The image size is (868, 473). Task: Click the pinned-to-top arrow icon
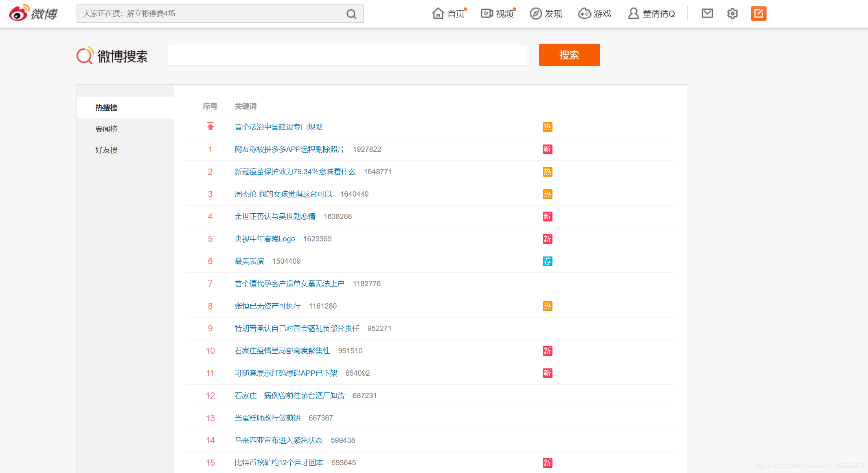(x=210, y=126)
